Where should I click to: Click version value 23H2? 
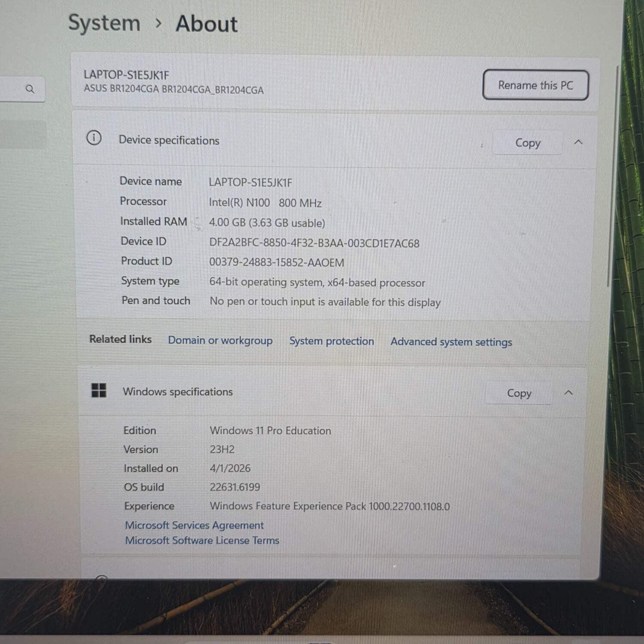tap(222, 450)
